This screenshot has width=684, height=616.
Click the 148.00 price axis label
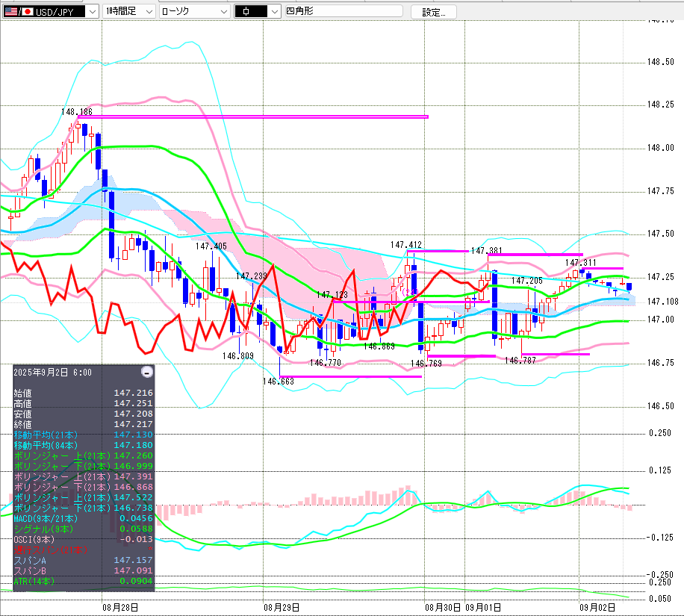click(660, 148)
